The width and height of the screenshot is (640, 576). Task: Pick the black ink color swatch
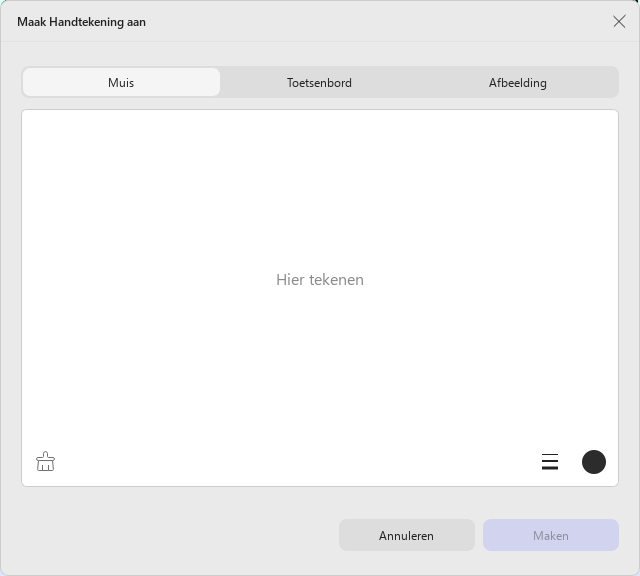pyautogui.click(x=593, y=462)
